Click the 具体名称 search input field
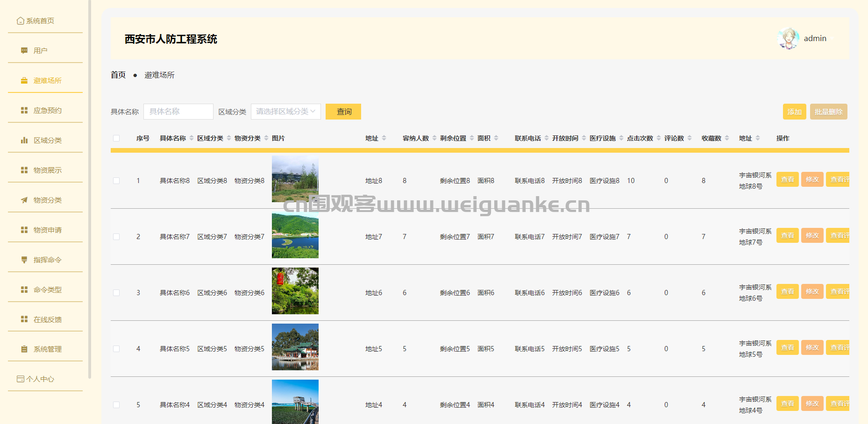The image size is (868, 424). 178,112
